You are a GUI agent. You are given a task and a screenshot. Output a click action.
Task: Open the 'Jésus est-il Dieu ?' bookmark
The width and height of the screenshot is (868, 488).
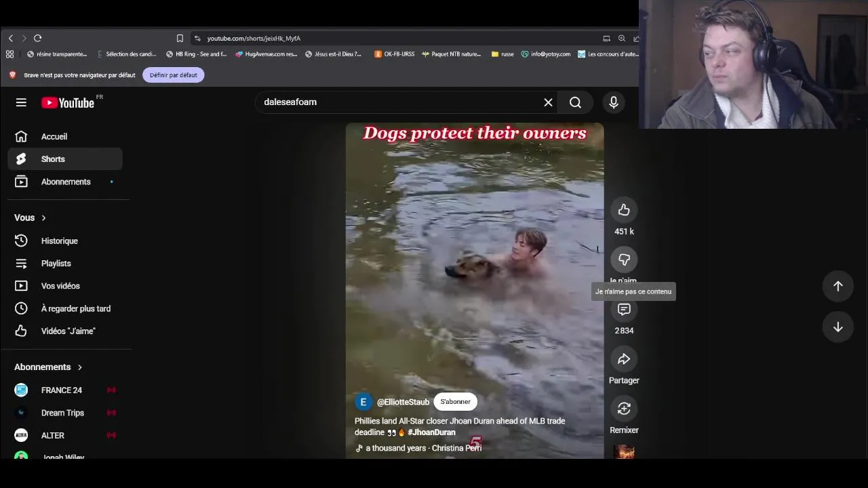[x=334, y=54]
